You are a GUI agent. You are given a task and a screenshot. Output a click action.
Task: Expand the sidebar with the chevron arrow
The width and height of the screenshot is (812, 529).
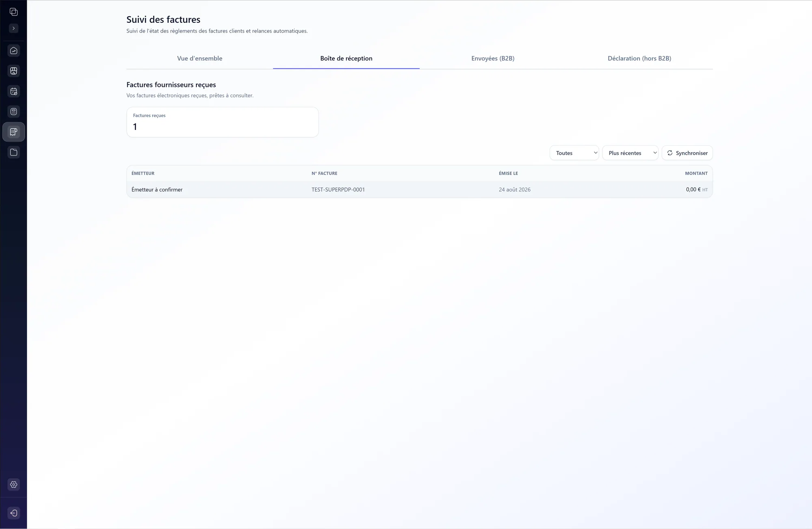coord(13,28)
